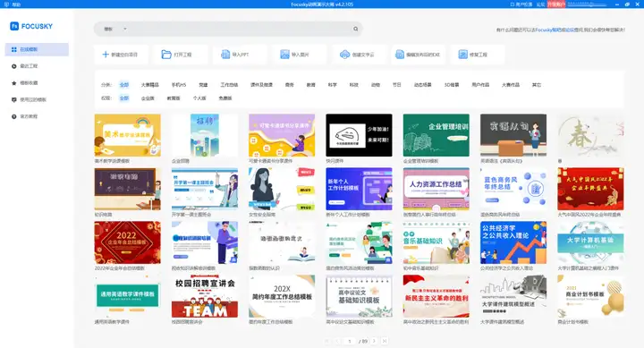
Task: Click the EXE edit icon button
Action: [x=400, y=55]
